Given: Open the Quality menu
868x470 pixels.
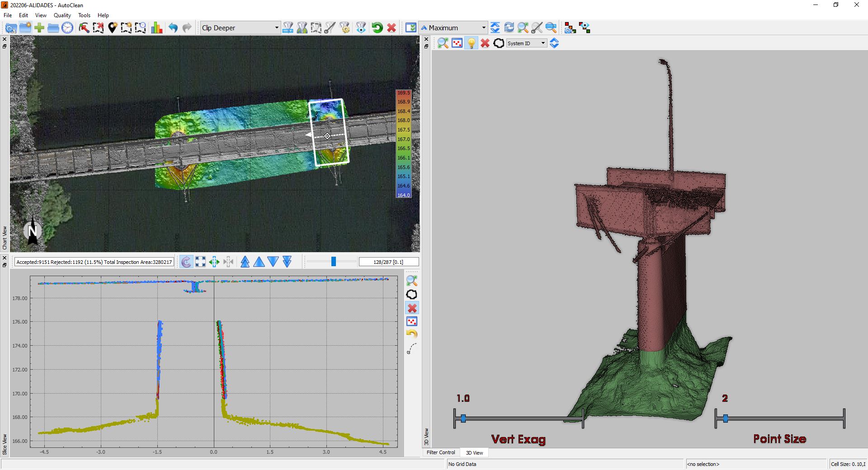Looking at the screenshot, I should (62, 15).
